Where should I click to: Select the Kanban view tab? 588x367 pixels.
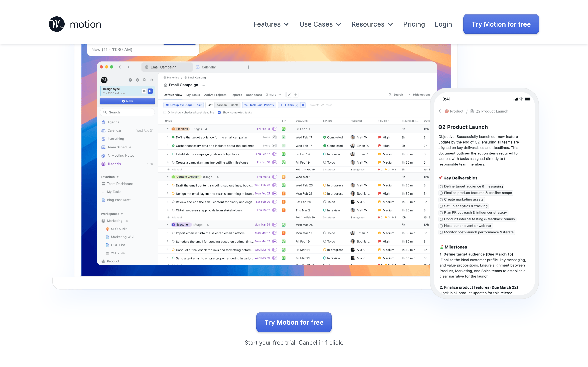(221, 105)
